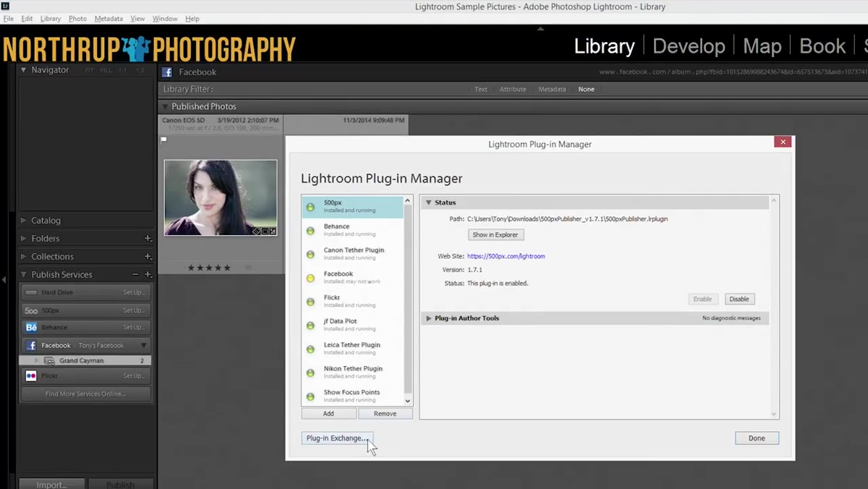Click the Publish Services minus icon
Image resolution: width=868 pixels, height=489 pixels.
tap(135, 274)
